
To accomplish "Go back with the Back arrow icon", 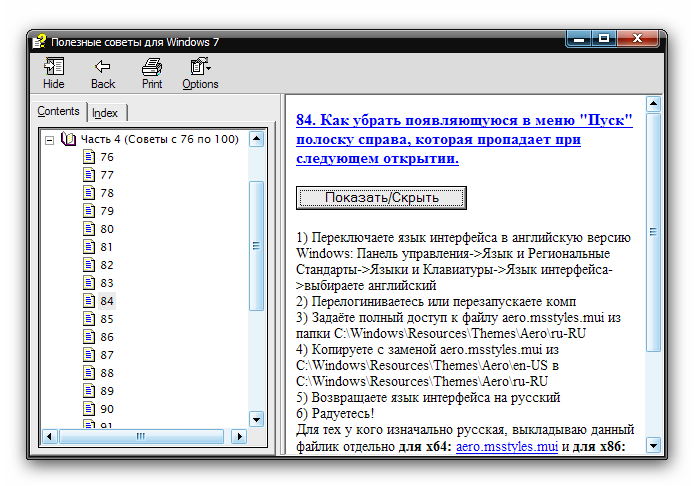I will (103, 68).
